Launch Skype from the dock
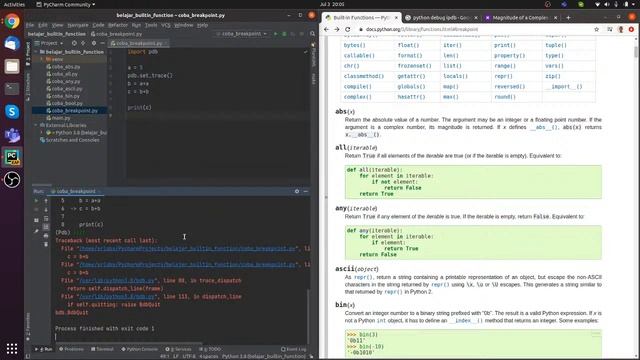 (12, 111)
